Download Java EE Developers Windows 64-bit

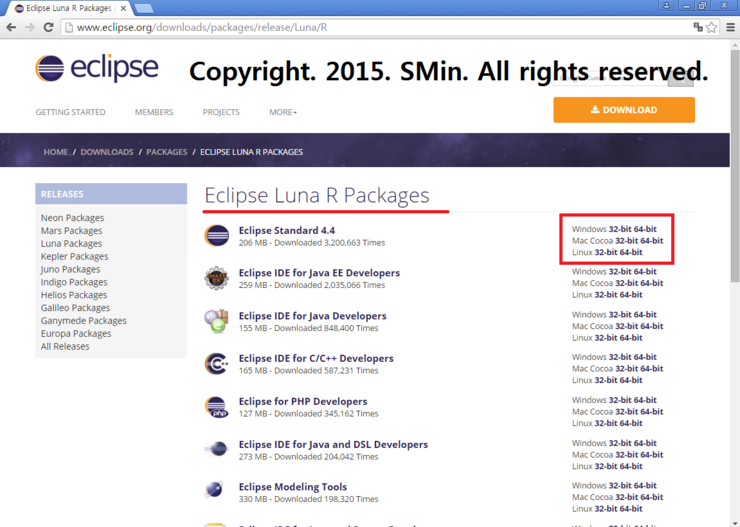coord(645,272)
